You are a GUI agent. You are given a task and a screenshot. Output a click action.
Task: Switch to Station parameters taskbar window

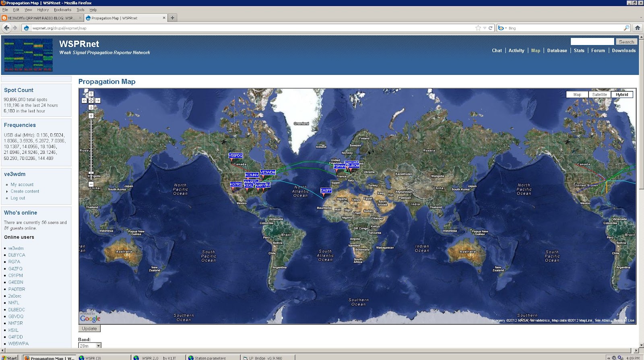pyautogui.click(x=213, y=358)
